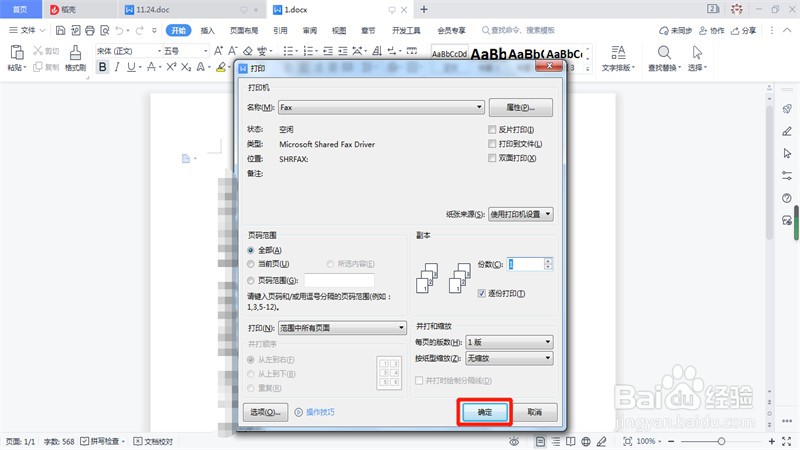Image resolution: width=800 pixels, height=450 pixels.
Task: Apply Subscript formatting
Action: (x=186, y=67)
